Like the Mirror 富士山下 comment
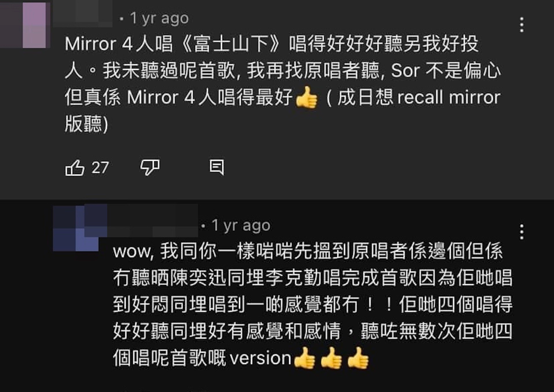 coord(75,168)
